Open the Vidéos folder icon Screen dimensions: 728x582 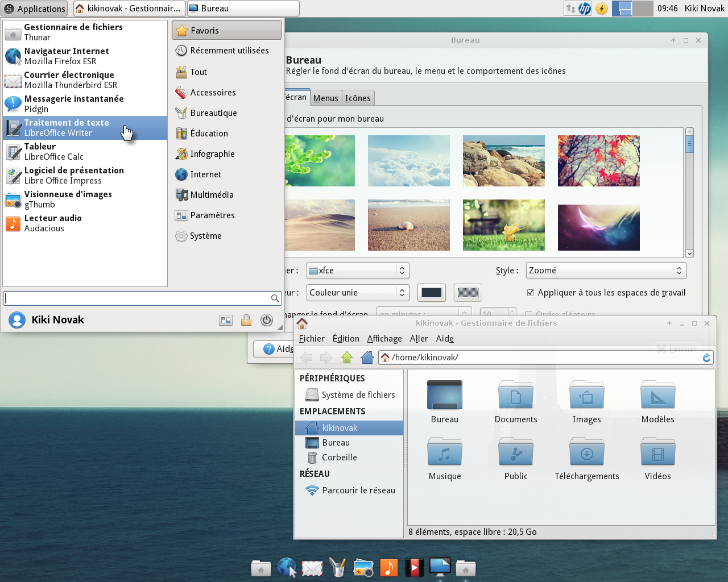(x=658, y=459)
